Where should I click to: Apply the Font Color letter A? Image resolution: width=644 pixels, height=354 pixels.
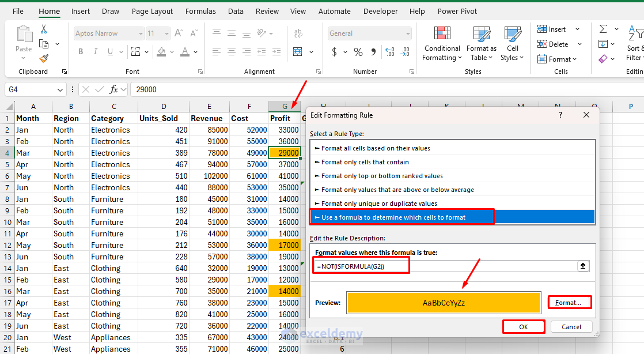(x=185, y=51)
